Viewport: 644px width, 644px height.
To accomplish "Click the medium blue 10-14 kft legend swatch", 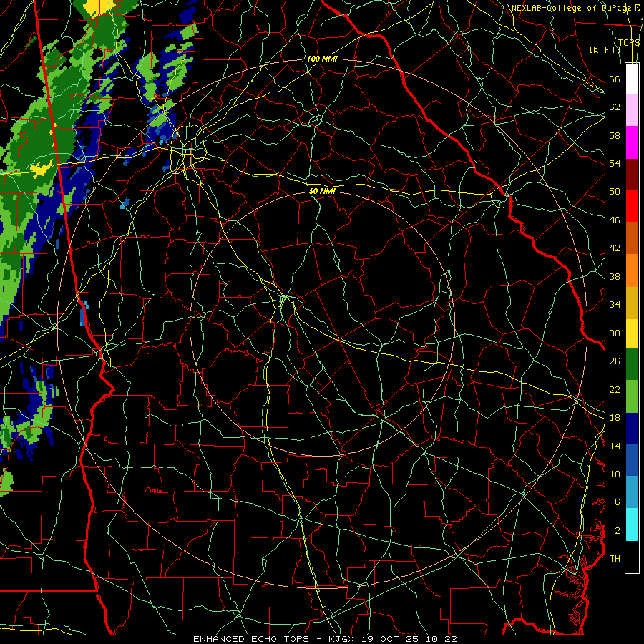I will pyautogui.click(x=632, y=460).
